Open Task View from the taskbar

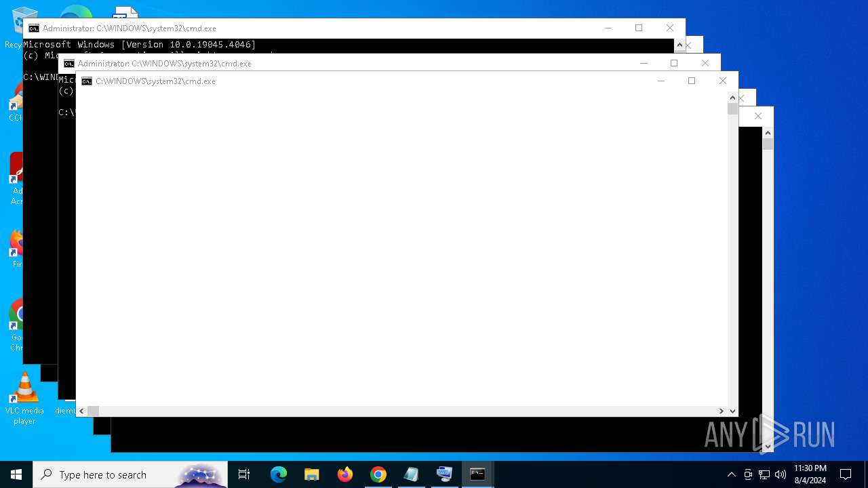coord(244,474)
